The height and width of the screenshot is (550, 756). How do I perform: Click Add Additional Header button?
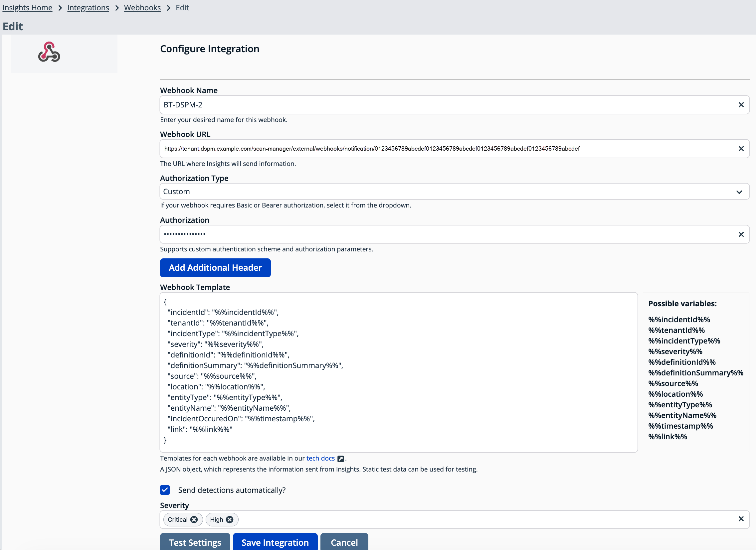coord(215,268)
